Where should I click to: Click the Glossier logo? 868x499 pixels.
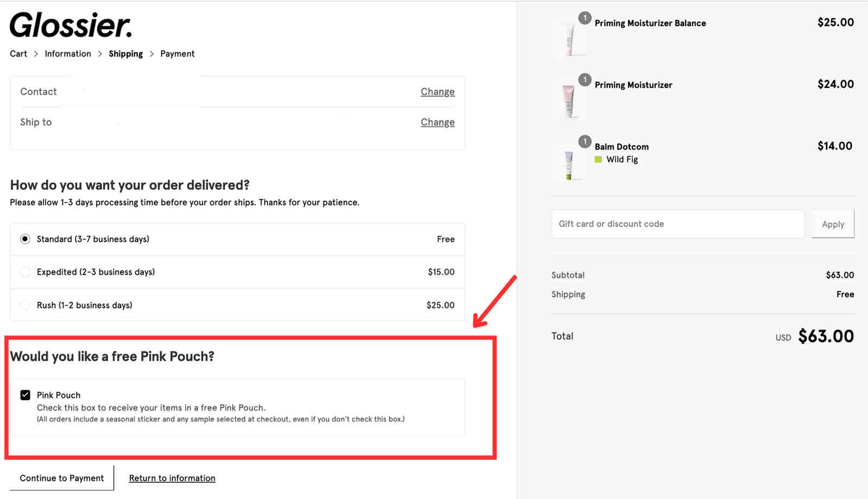pos(71,26)
